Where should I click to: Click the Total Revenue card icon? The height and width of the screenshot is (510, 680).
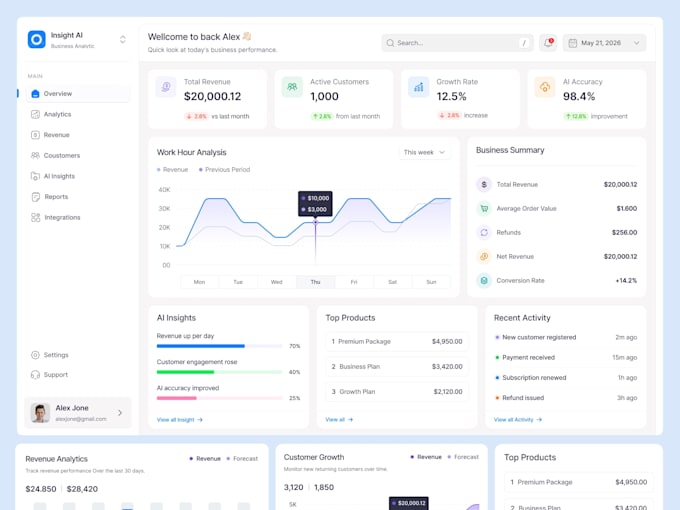pyautogui.click(x=166, y=87)
